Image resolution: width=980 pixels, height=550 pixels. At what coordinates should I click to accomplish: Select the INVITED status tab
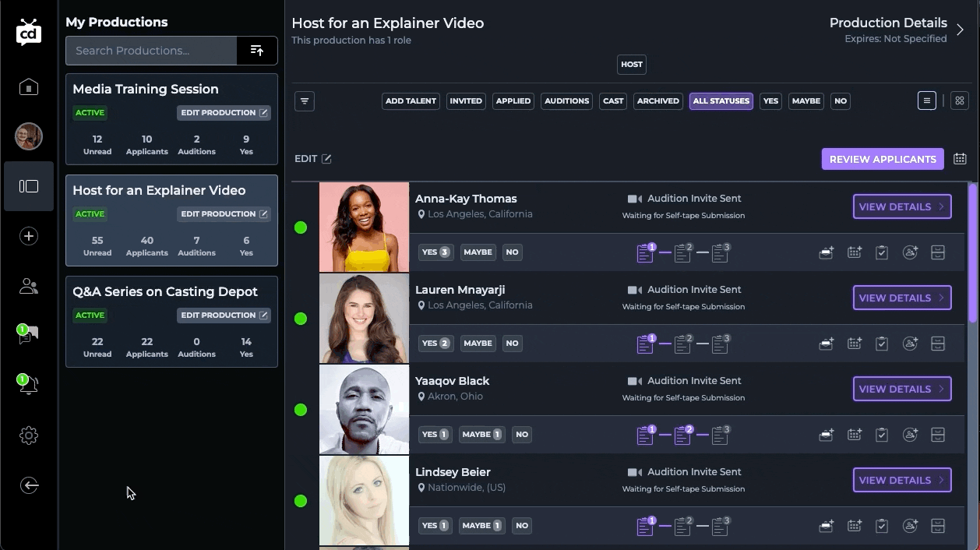pyautogui.click(x=466, y=101)
